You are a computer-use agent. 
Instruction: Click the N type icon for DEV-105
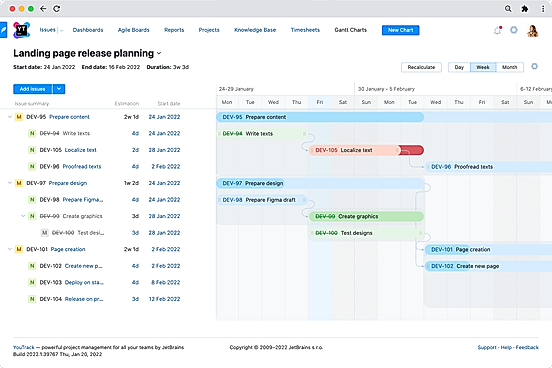(x=32, y=150)
